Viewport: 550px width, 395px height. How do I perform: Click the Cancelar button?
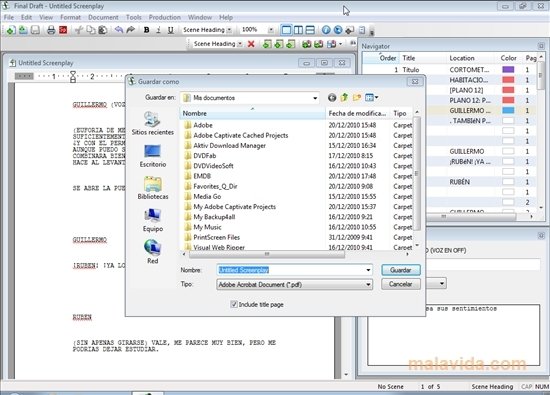(x=401, y=284)
